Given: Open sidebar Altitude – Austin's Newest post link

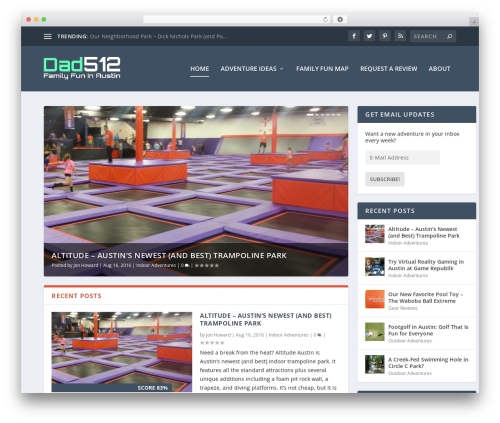Looking at the screenshot, I should (x=424, y=232).
